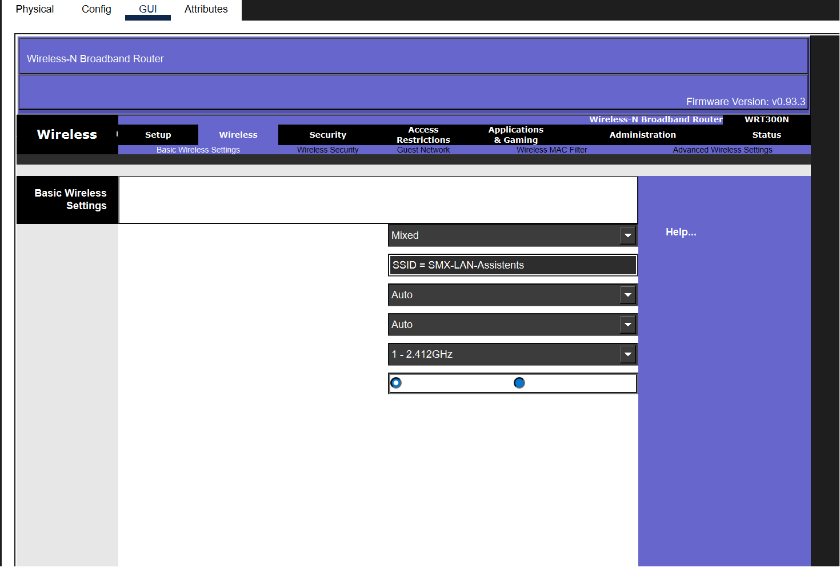840x567 pixels.
Task: Open the Access Restrictions menu
Action: (423, 135)
